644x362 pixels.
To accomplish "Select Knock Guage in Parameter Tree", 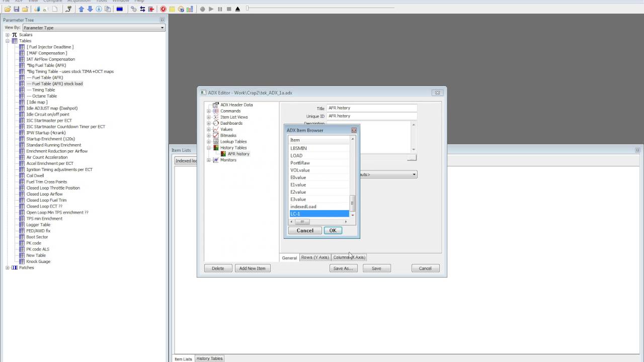I will [x=38, y=261].
